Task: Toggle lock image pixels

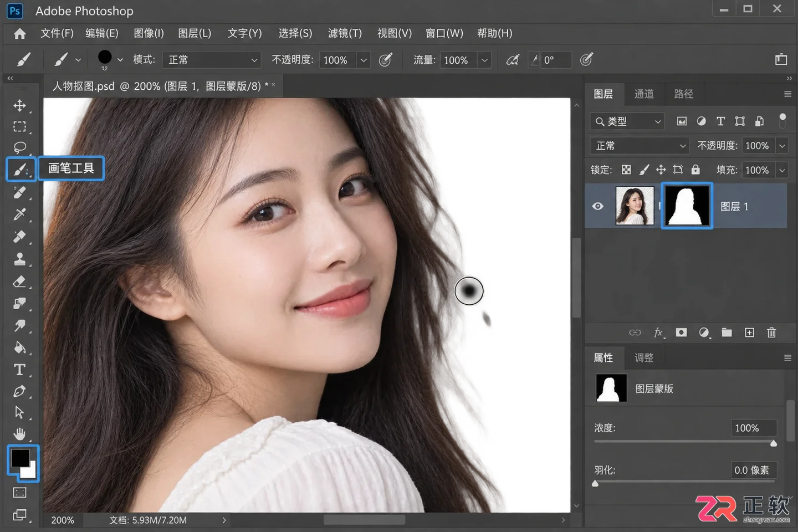Action: point(644,170)
